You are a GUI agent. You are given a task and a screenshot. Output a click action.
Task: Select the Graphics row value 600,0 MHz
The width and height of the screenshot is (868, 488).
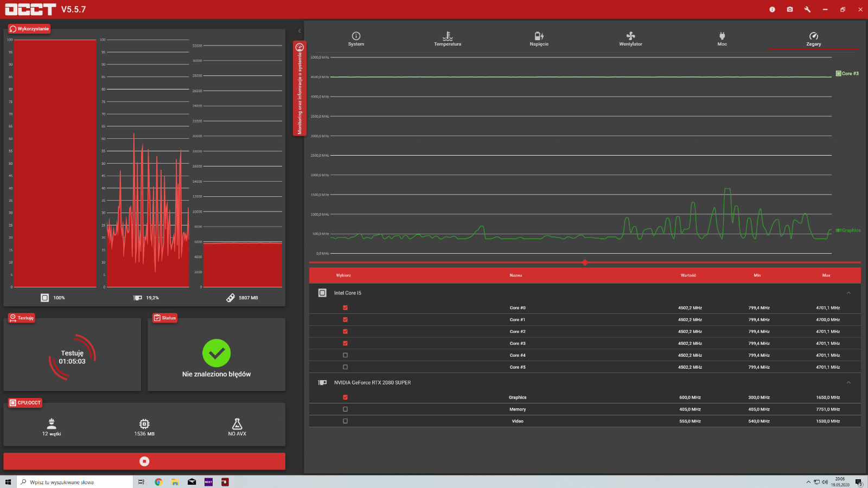(x=690, y=397)
